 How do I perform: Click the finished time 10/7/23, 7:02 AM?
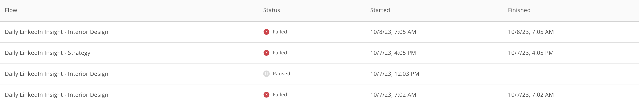(531, 95)
